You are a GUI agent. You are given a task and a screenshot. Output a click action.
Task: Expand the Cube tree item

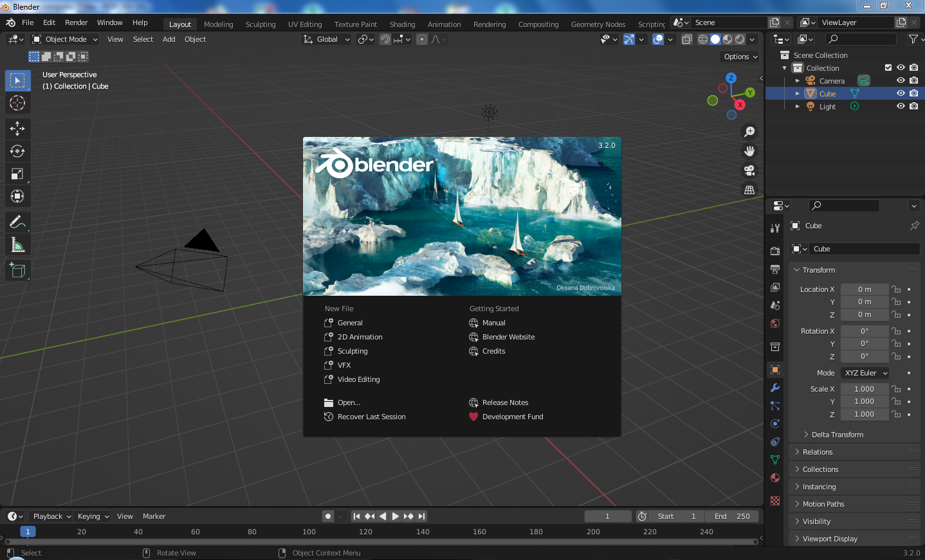pos(798,93)
